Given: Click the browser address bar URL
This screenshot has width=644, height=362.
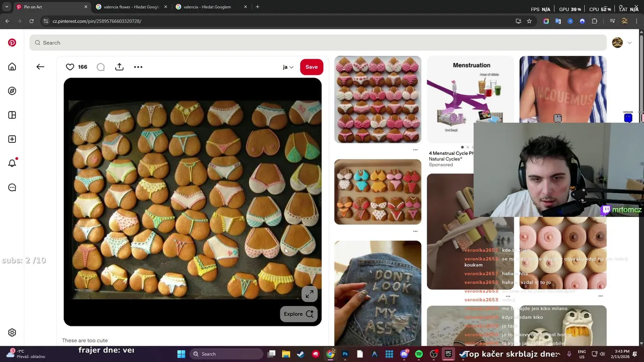Looking at the screenshot, I should 97,21.
